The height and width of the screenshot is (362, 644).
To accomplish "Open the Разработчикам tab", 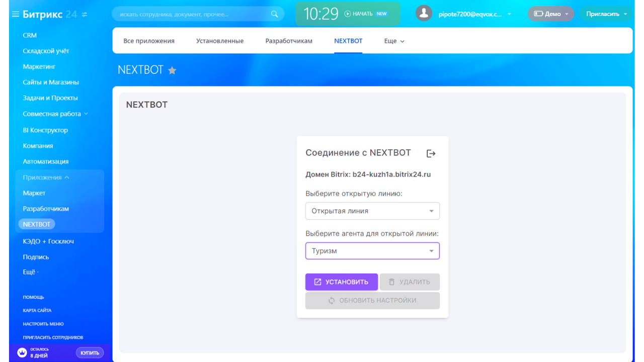I will point(289,41).
